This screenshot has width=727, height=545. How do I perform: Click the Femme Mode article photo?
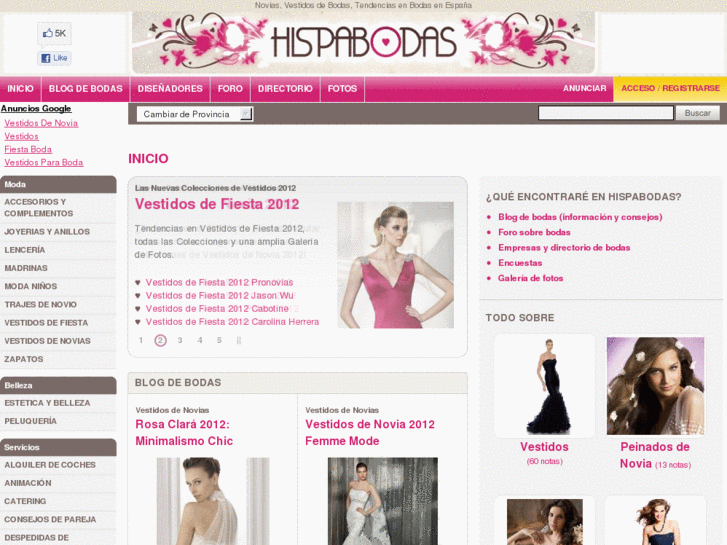point(383,501)
